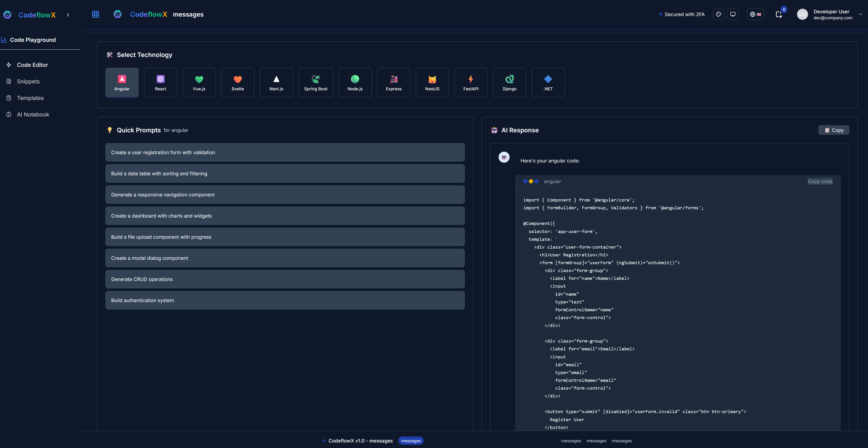This screenshot has height=448, width=868.
Task: Click the user registration form prompt
Action: click(x=285, y=152)
